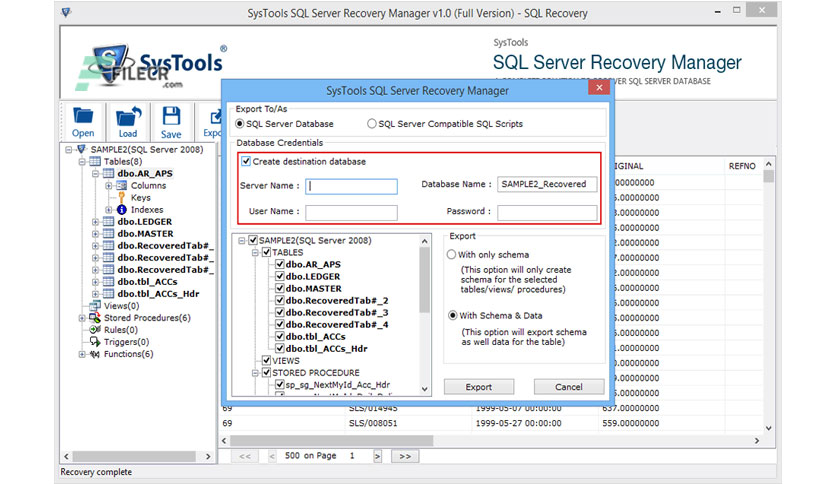Collapse dbo.AR_APS node in left tree

(x=95, y=174)
